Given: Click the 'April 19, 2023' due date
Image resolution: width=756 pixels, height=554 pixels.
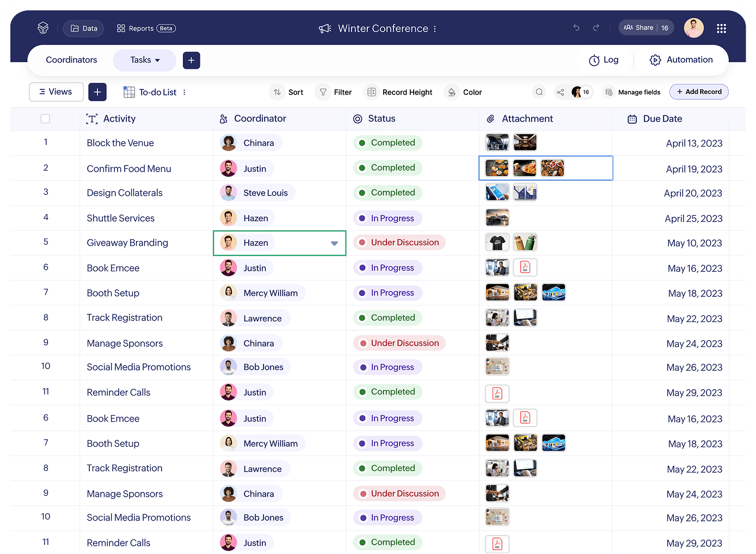Looking at the screenshot, I should point(694,169).
